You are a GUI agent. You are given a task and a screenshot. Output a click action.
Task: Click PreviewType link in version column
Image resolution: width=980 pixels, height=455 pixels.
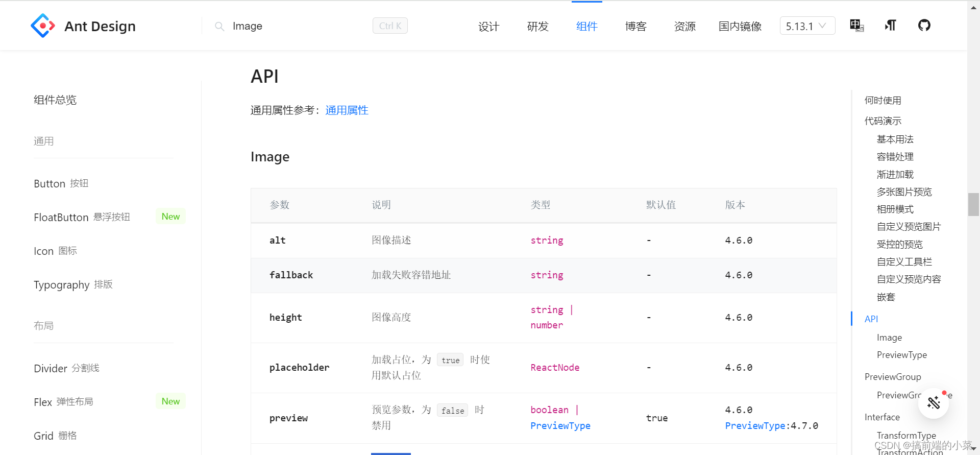click(755, 425)
